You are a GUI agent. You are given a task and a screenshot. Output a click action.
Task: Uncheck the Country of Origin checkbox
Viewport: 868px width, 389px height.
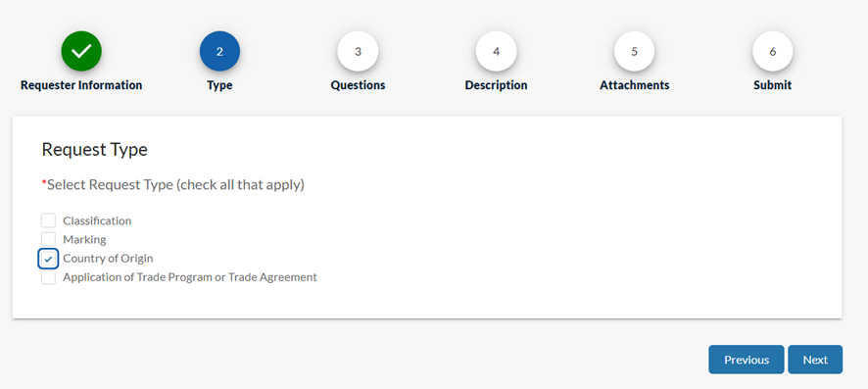pyautogui.click(x=48, y=259)
